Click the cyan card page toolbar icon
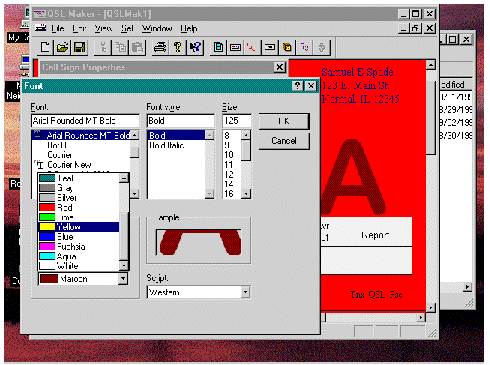The image size is (490, 365). pos(218,47)
